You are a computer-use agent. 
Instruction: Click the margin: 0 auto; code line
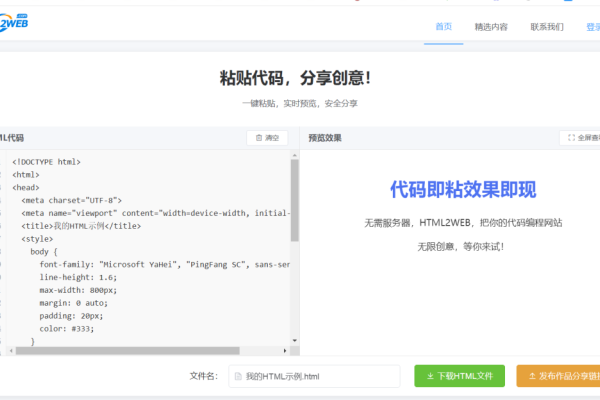point(73,303)
